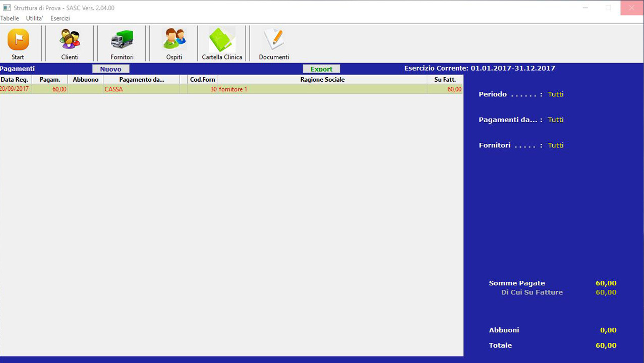
Task: Close the SASC window
Action: [632, 8]
